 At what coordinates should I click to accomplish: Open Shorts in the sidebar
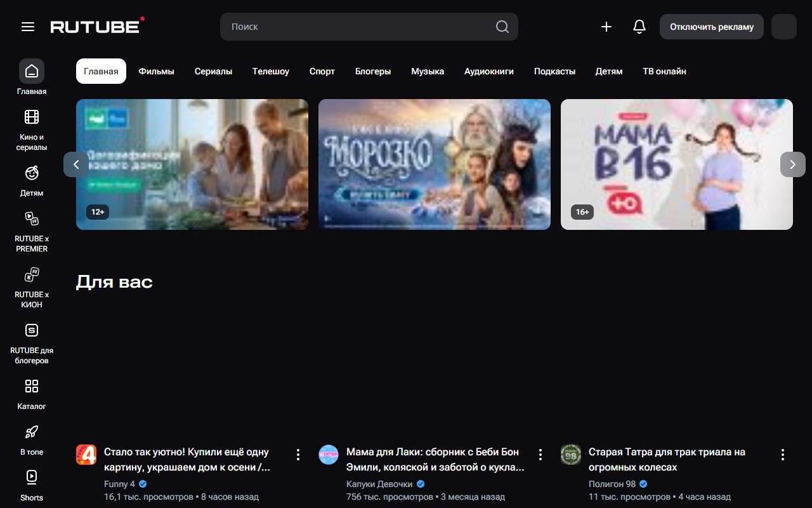[x=32, y=485]
